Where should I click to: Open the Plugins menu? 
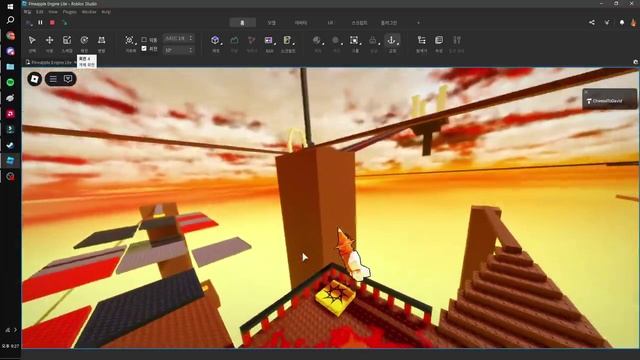[70, 12]
